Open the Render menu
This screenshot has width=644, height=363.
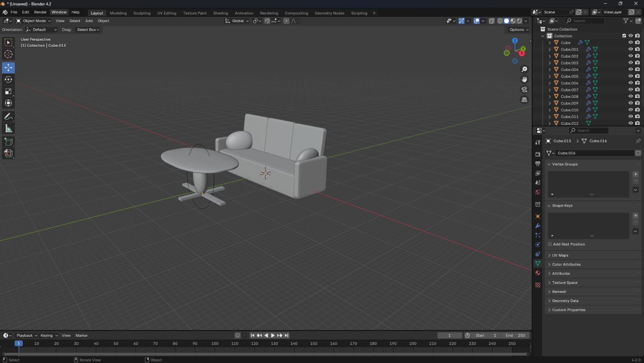click(40, 12)
